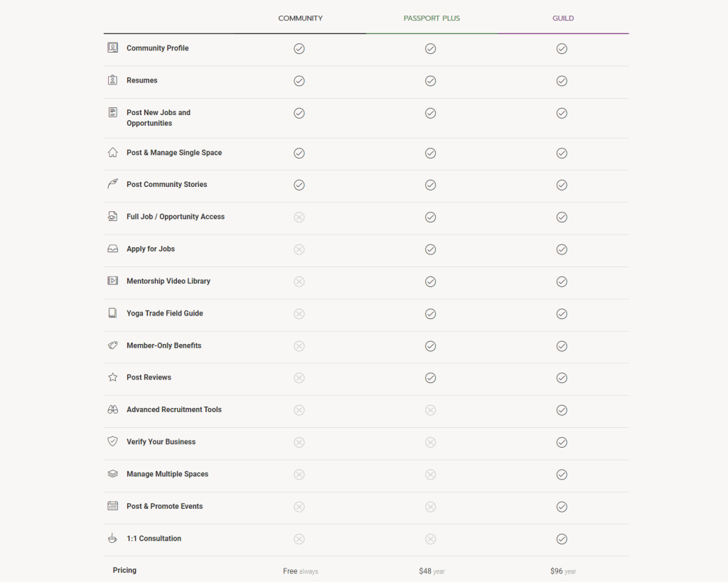This screenshot has width=728, height=582.
Task: Click Community checkmark for Community Profile row
Action: pos(299,48)
